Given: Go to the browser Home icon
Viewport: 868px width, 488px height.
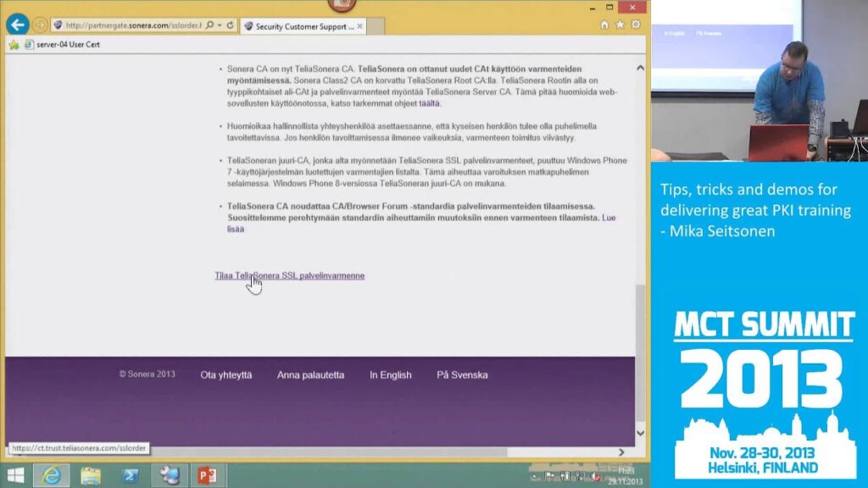Looking at the screenshot, I should point(604,25).
